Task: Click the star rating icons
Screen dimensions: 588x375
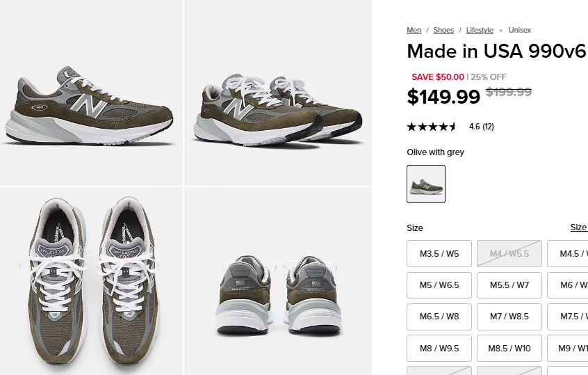Action: pos(432,127)
